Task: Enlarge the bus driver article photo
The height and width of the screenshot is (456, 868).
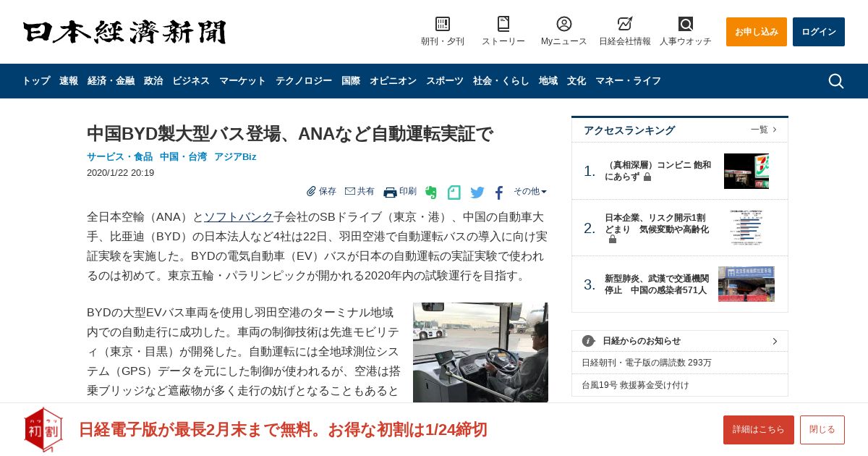Action: [x=480, y=352]
